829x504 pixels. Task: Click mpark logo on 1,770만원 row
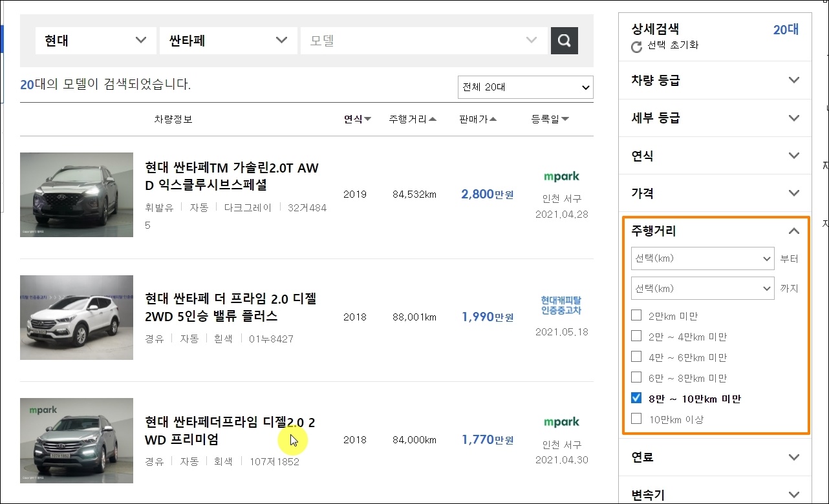pyautogui.click(x=561, y=422)
